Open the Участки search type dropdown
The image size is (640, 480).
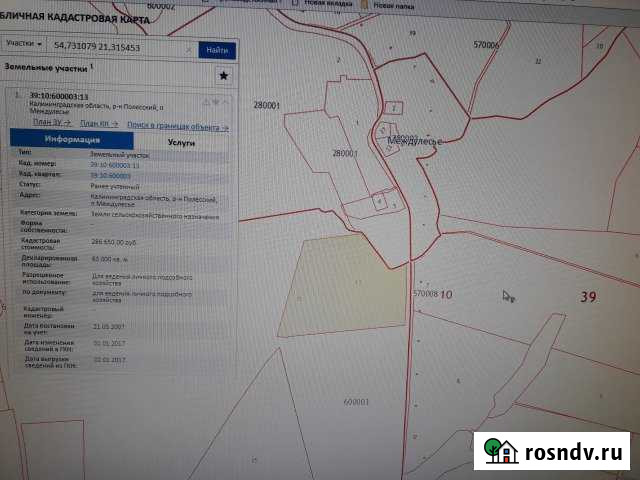(24, 43)
